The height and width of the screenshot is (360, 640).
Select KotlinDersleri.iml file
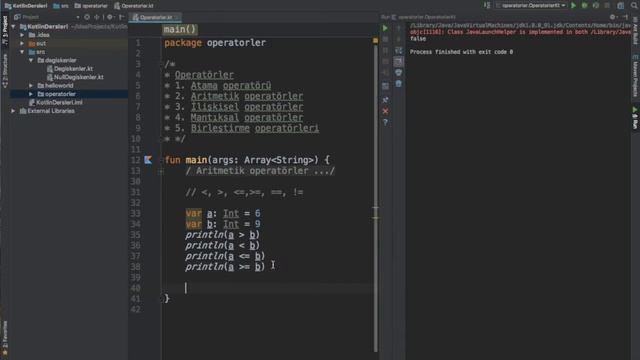click(56, 102)
